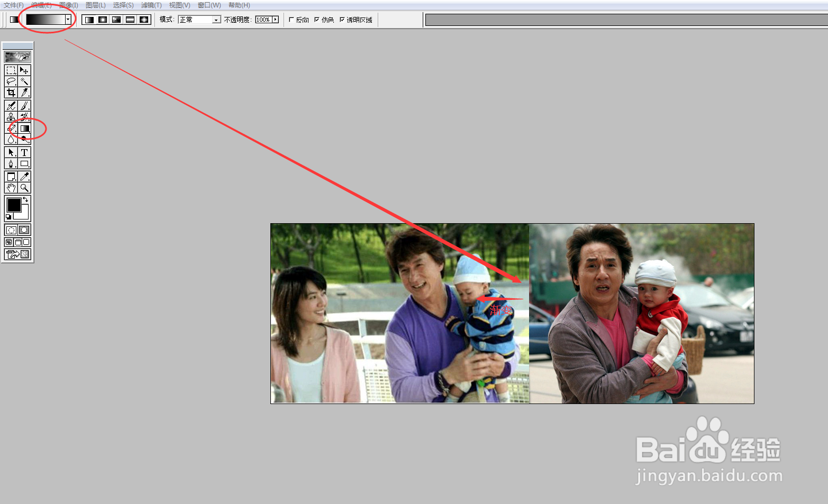The width and height of the screenshot is (828, 504).
Task: Select the Notes tool
Action: [11, 177]
